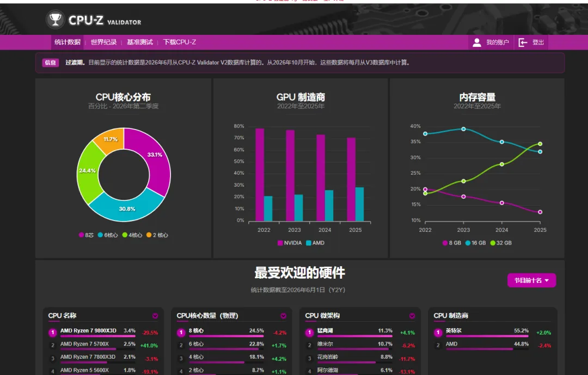Click the 2022 NVIDIA bar
Screen dimensions: 588x375
coord(260,175)
